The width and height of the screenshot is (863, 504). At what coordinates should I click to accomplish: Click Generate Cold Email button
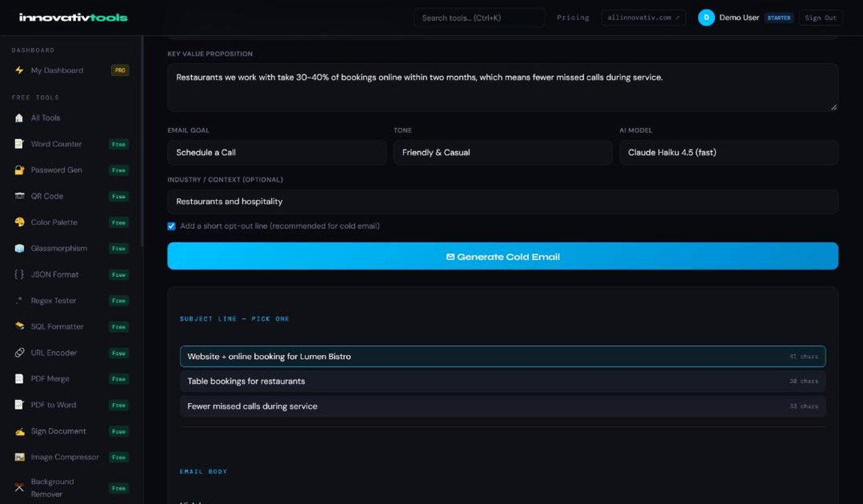tap(503, 256)
